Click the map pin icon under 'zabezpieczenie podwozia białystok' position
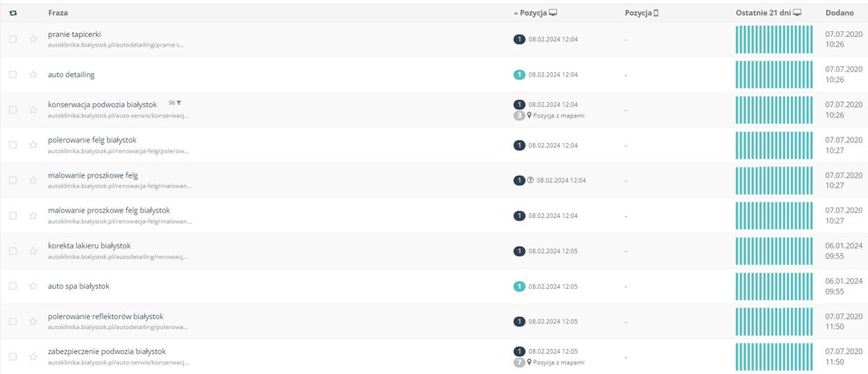Screen dimensions: 868x374 (529, 363)
